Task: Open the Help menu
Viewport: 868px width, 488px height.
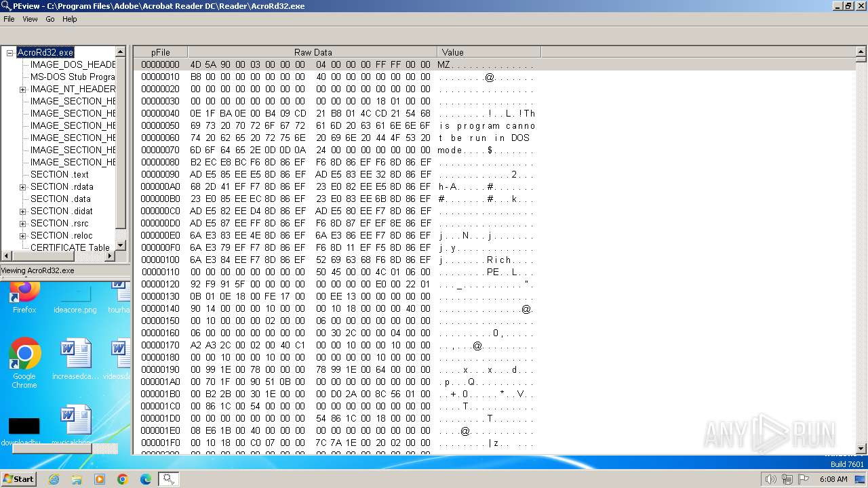Action: point(70,19)
